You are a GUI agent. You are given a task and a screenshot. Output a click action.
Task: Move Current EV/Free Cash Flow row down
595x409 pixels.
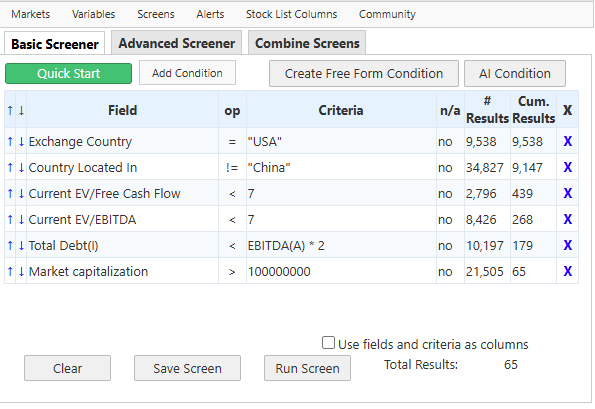point(21,193)
